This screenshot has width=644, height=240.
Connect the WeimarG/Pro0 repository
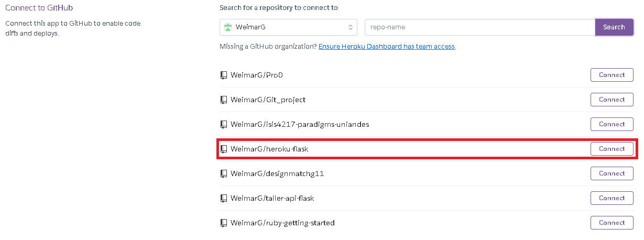click(x=612, y=75)
